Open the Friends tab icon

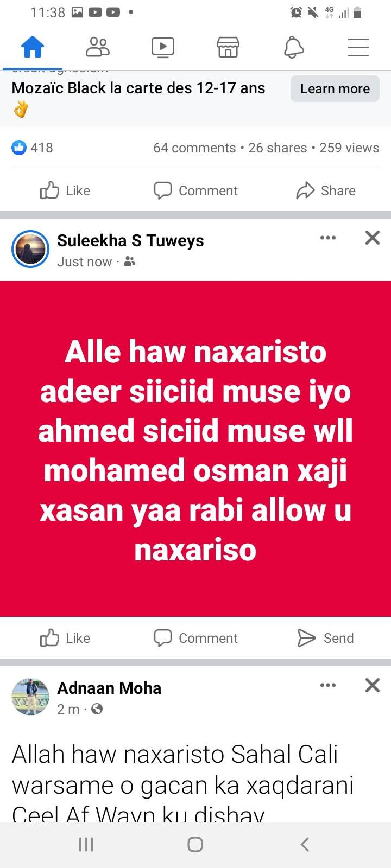point(98,47)
